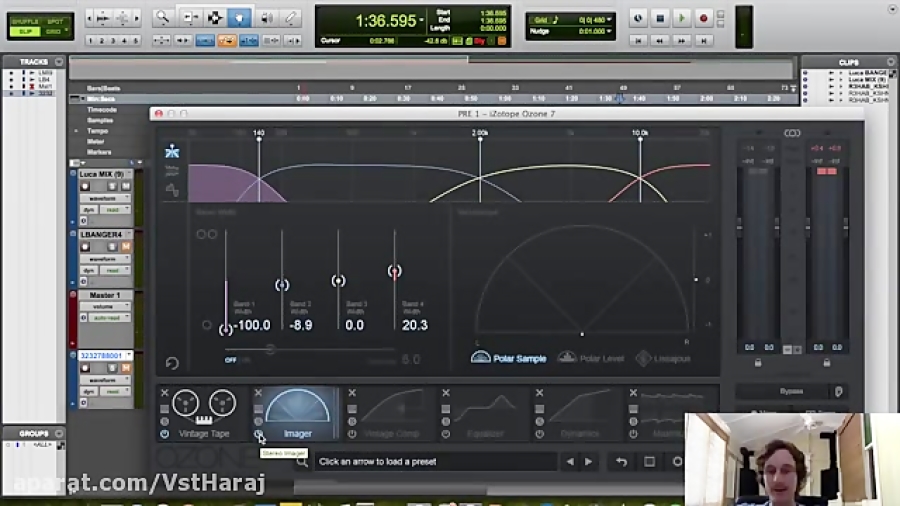Load previous preset with left arrow
The height and width of the screenshot is (506, 900).
click(570, 462)
